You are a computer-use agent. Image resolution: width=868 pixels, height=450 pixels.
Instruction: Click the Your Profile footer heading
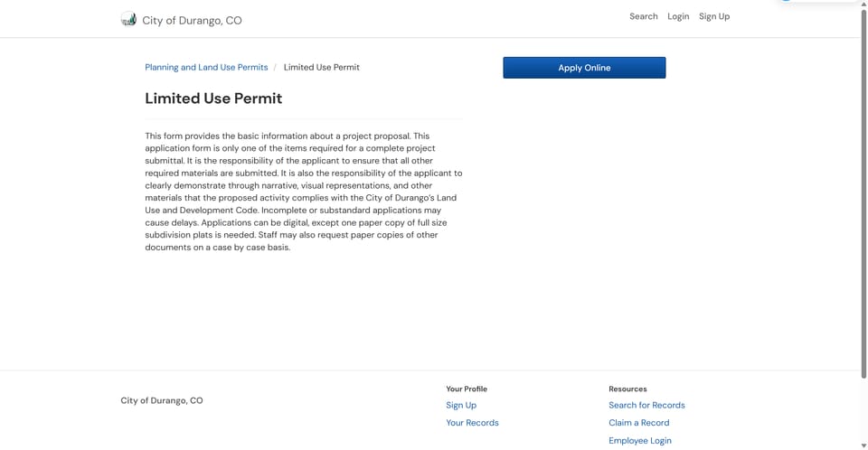[467, 389]
